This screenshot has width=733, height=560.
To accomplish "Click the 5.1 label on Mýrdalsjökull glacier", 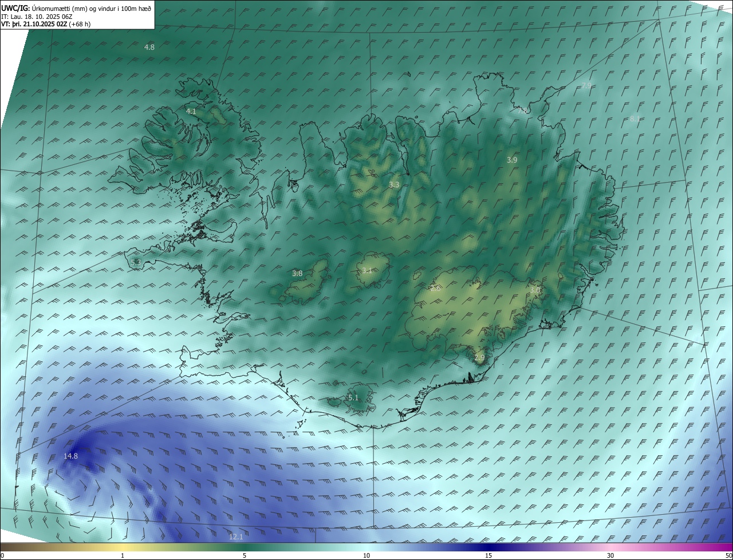I will click(x=353, y=397).
